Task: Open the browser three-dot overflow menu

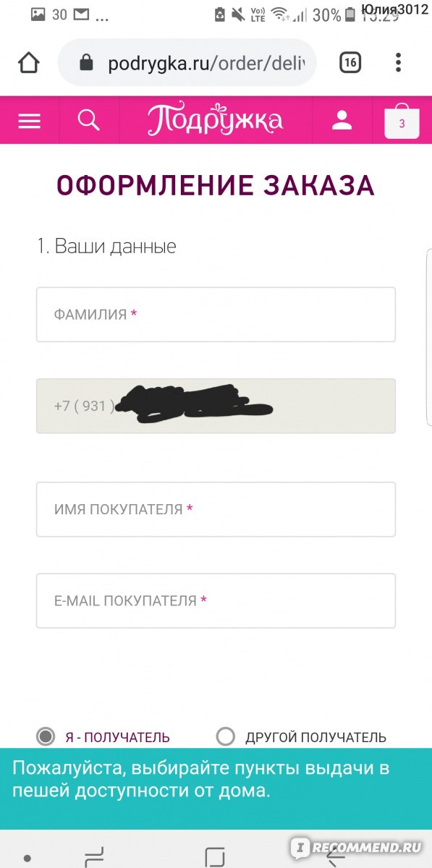Action: [x=398, y=63]
